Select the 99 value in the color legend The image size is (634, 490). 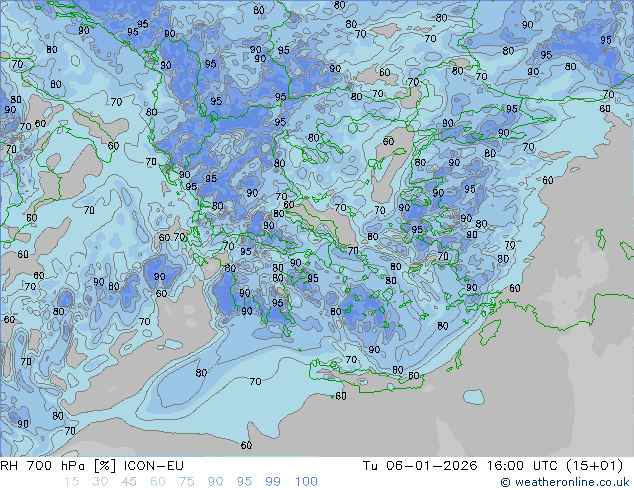point(273,482)
